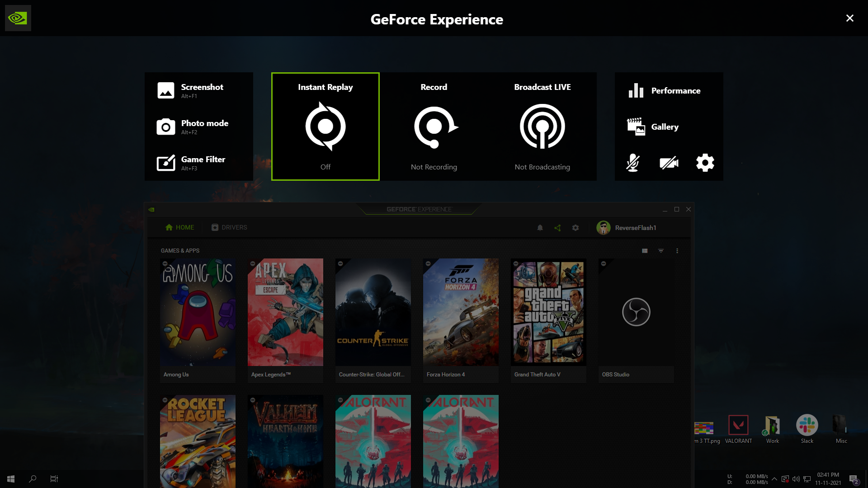This screenshot has height=488, width=868.
Task: Open Slack from the taskbar
Action: click(807, 426)
